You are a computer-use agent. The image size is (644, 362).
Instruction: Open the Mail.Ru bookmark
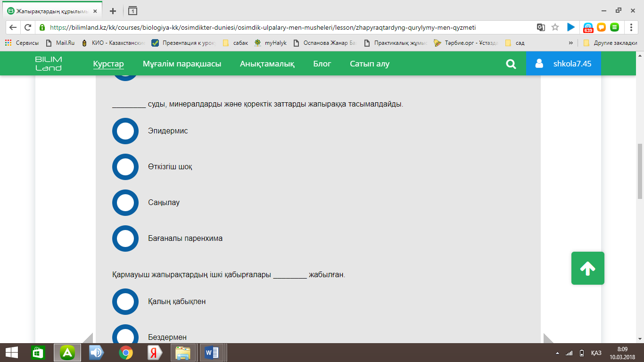60,43
